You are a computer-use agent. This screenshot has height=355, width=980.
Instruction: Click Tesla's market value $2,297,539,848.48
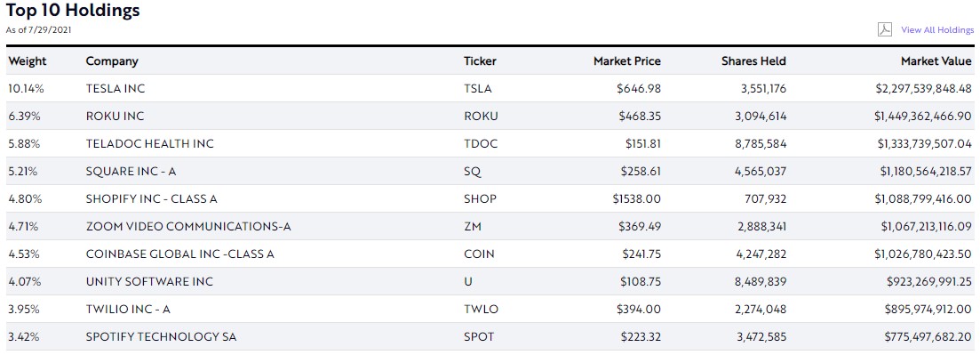pyautogui.click(x=924, y=89)
